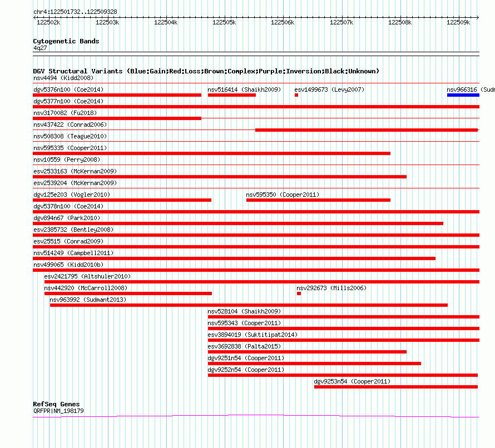Click the blue nsv966316 gain bar
This screenshot has height=448, width=495.
tap(463, 95)
